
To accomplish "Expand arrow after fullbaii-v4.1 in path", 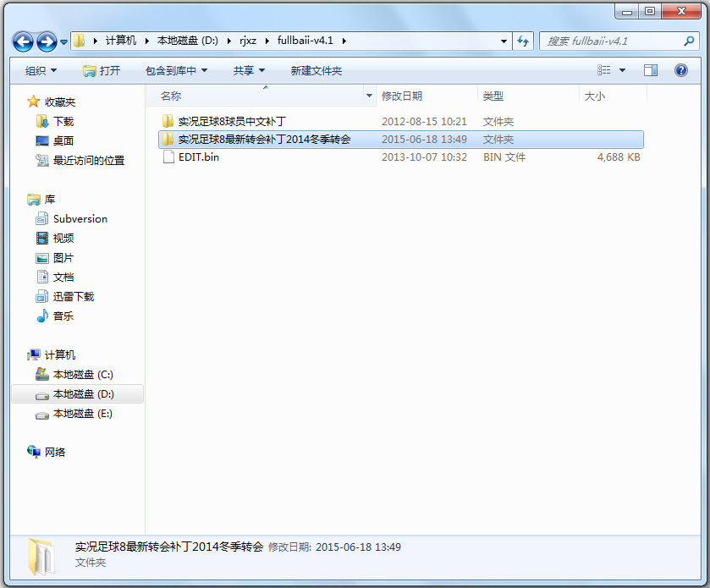I will point(344,41).
